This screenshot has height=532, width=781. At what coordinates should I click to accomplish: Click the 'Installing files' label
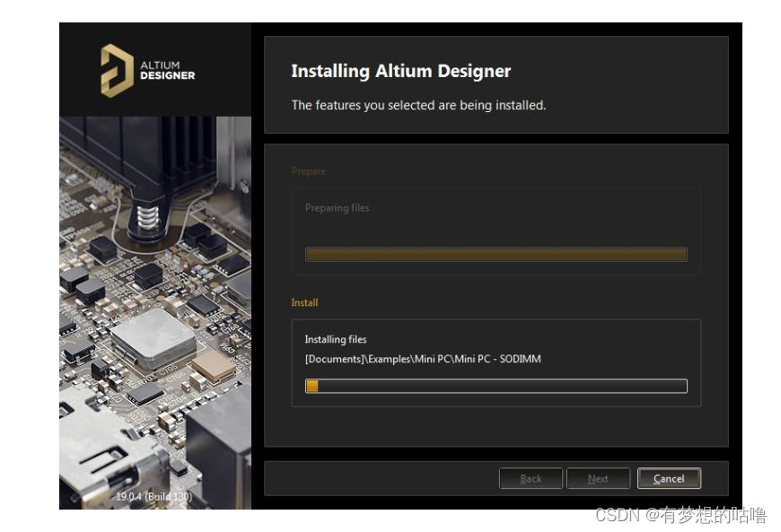[x=336, y=339]
